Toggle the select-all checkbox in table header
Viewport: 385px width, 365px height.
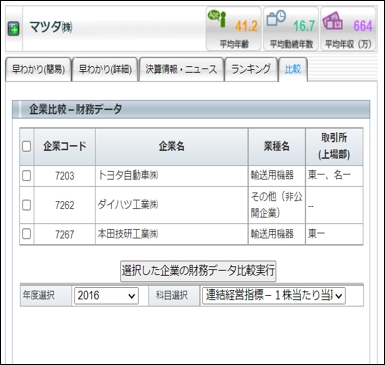(x=27, y=146)
